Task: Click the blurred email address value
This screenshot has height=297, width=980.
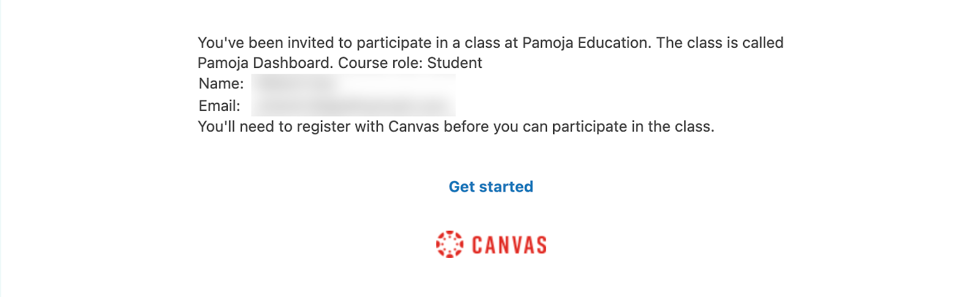Action: tap(352, 106)
